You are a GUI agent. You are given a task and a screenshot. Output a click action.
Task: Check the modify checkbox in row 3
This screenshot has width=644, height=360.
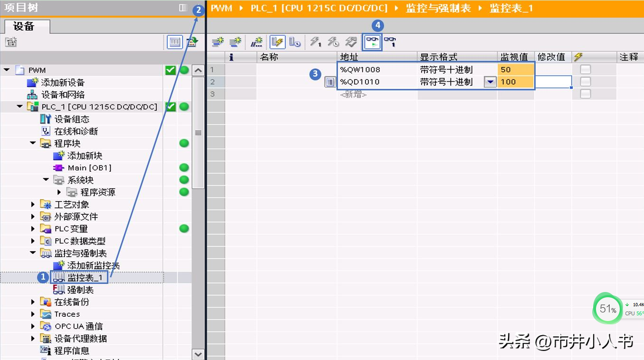[x=586, y=94]
